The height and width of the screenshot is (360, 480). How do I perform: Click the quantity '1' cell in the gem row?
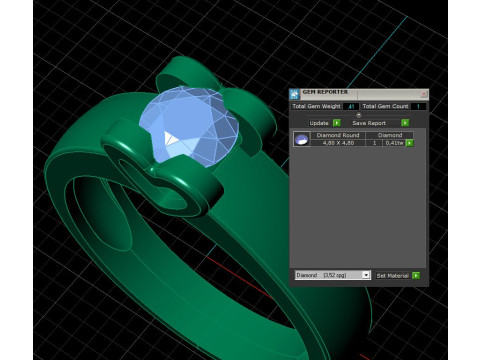point(374,143)
